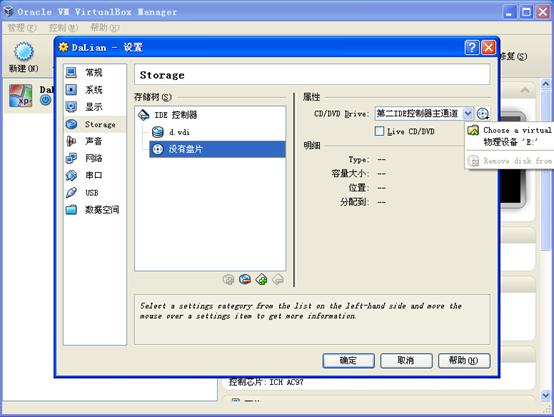Open the USB settings category
This screenshot has height=417, width=554.
click(x=95, y=193)
